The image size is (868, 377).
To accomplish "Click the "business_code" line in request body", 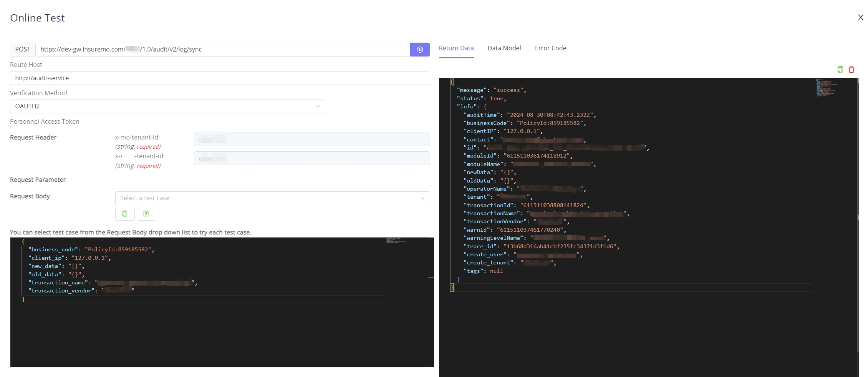I will tap(91, 250).
